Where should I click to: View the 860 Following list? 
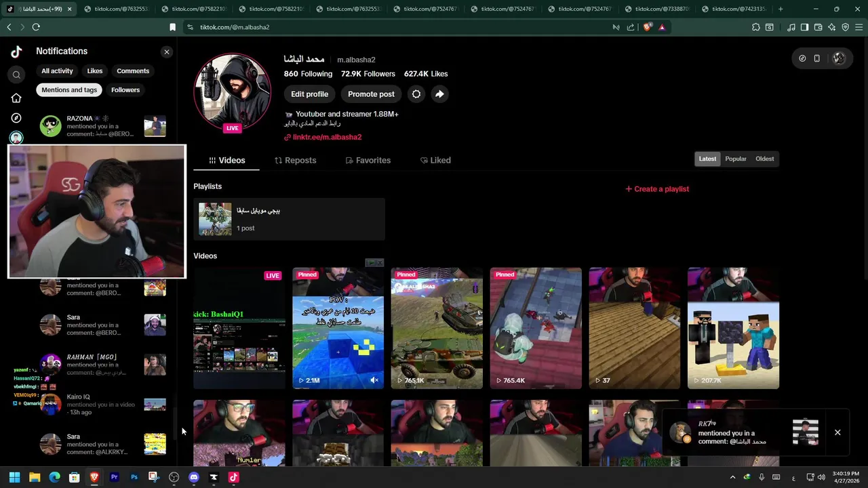point(308,74)
